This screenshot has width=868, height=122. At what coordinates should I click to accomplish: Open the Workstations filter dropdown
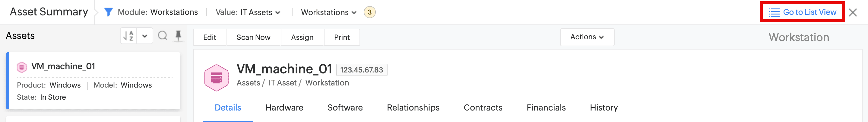click(x=354, y=12)
